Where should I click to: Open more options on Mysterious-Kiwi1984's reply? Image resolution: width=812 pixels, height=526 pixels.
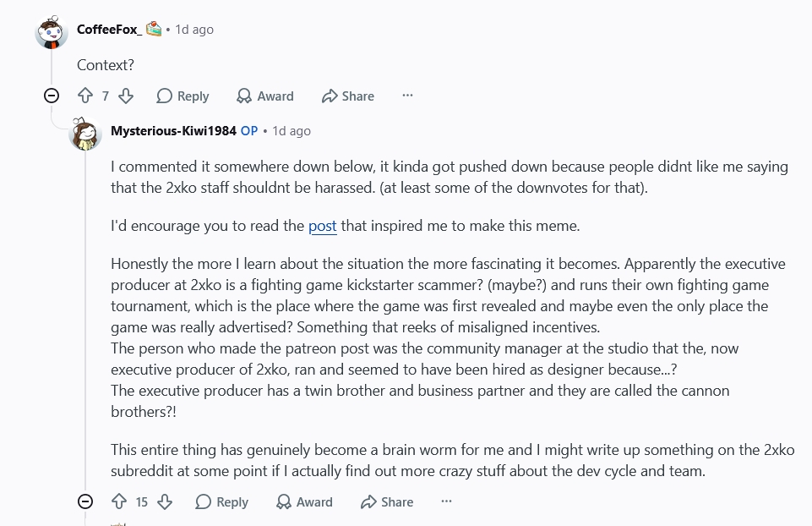pos(446,501)
